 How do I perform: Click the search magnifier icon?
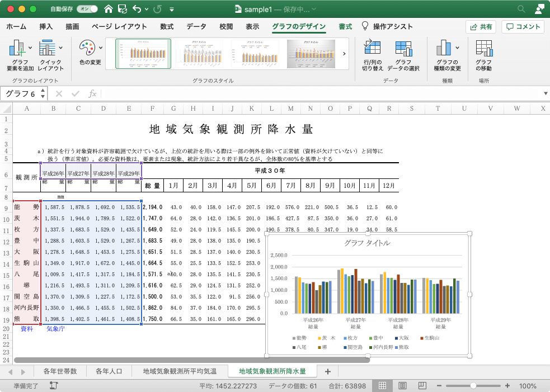521,9
